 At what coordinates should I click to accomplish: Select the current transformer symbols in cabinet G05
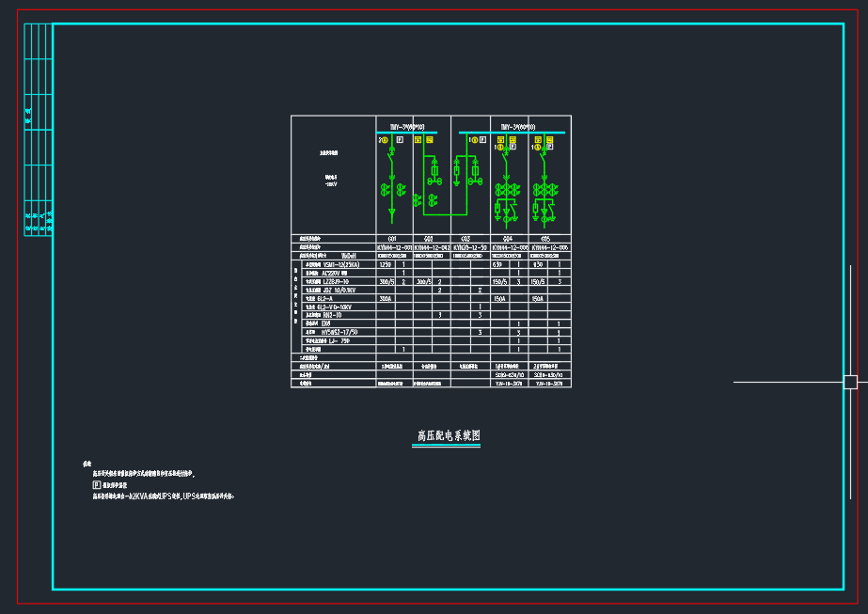pyautogui.click(x=545, y=190)
